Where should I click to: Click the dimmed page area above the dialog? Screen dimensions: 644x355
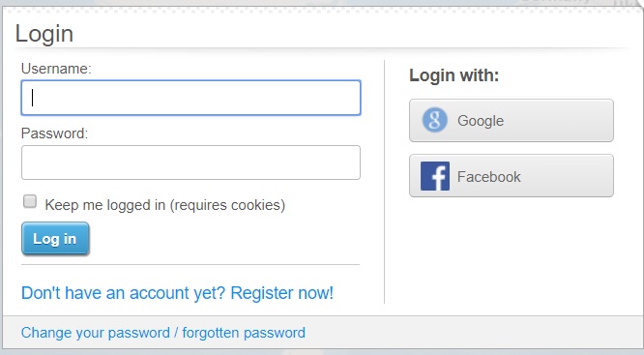pyautogui.click(x=322, y=3)
